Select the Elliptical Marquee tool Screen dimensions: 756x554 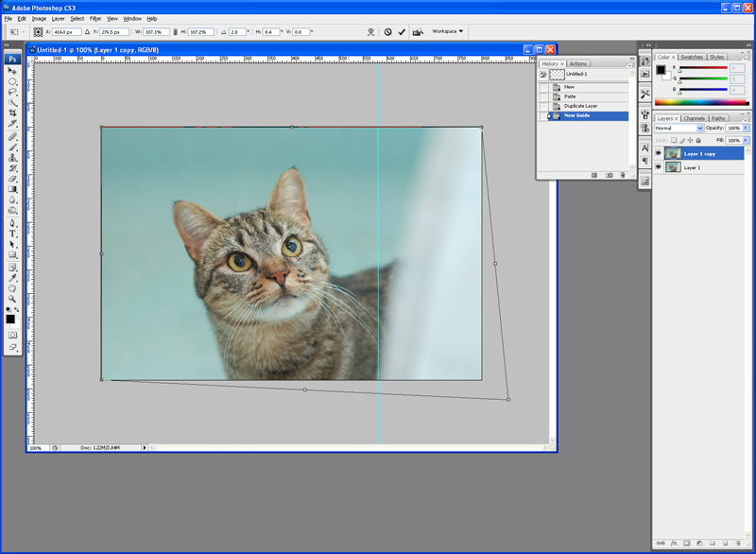12,81
